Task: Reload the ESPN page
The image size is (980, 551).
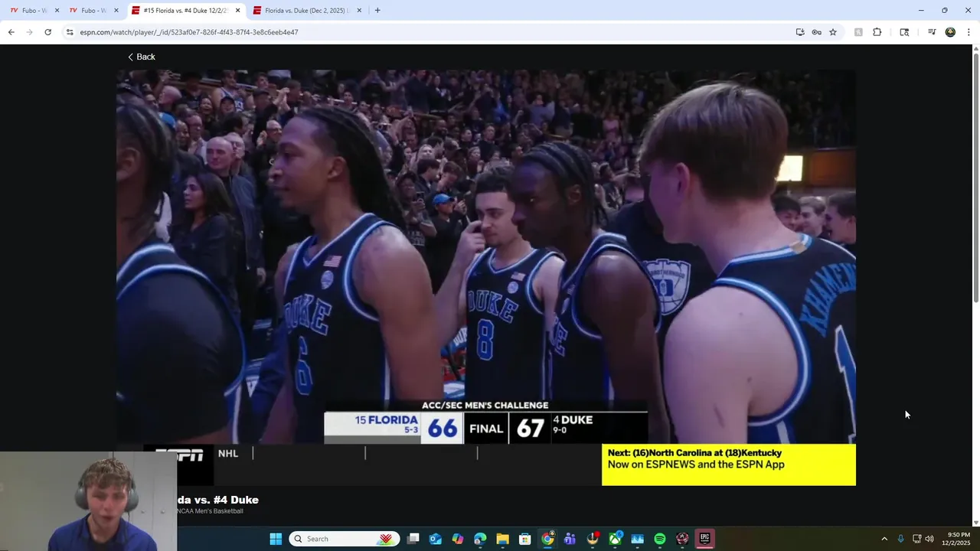Action: 47,32
